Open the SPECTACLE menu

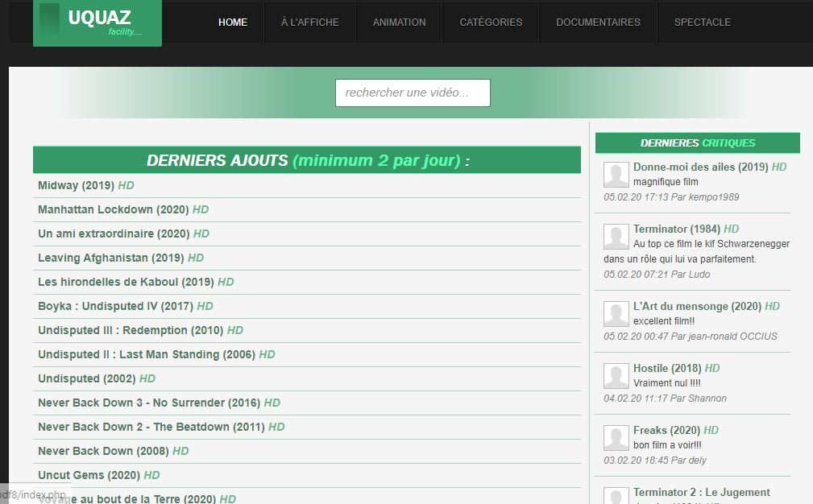(x=703, y=23)
